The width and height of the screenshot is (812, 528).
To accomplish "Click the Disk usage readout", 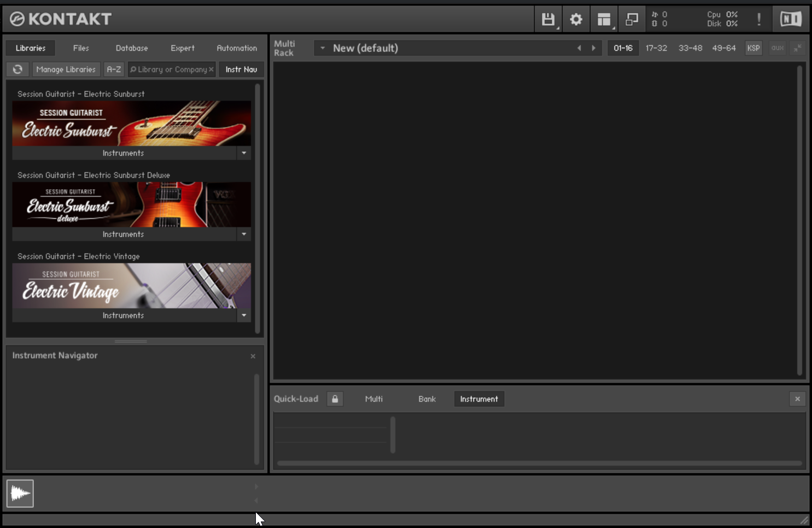I will click(x=722, y=24).
